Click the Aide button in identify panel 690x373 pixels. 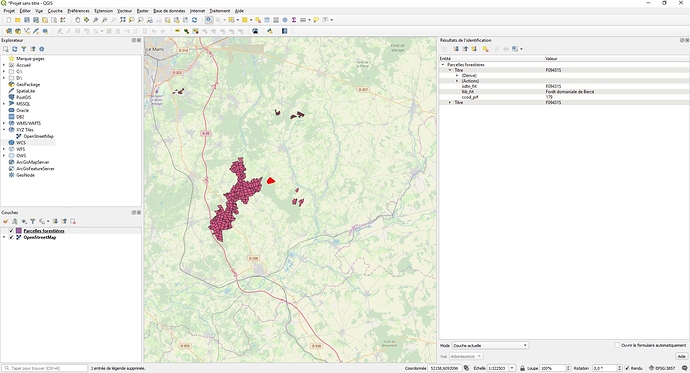(x=681, y=356)
